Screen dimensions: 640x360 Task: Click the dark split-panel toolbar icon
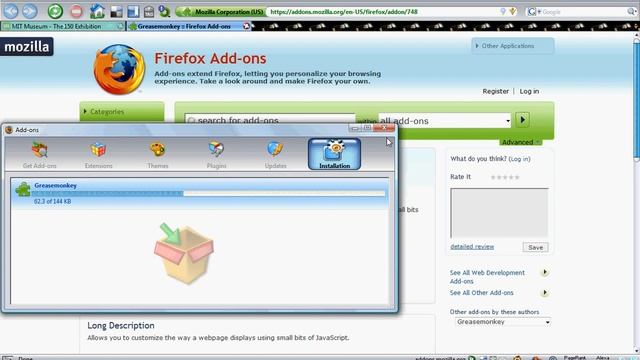coord(116,12)
